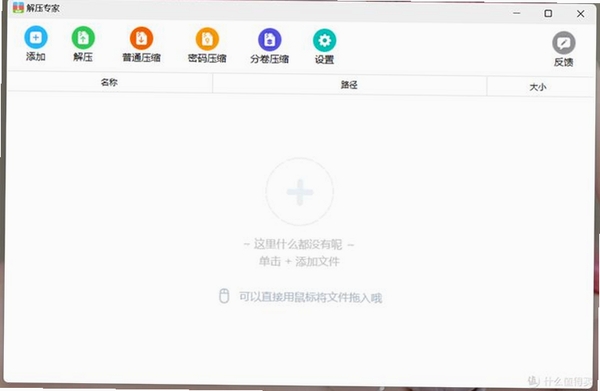Click the mouse icon beside the drag tip
600x391 pixels.
tap(224, 296)
